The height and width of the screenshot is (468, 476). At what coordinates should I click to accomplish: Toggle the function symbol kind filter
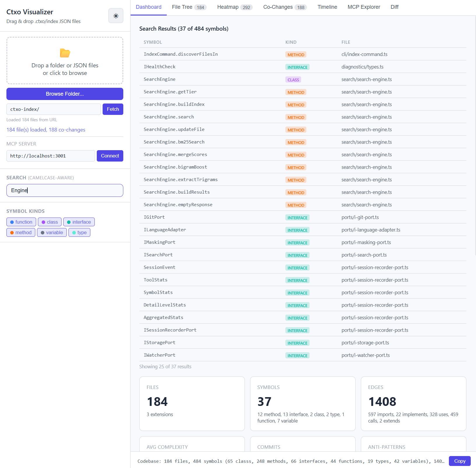tap(21, 222)
